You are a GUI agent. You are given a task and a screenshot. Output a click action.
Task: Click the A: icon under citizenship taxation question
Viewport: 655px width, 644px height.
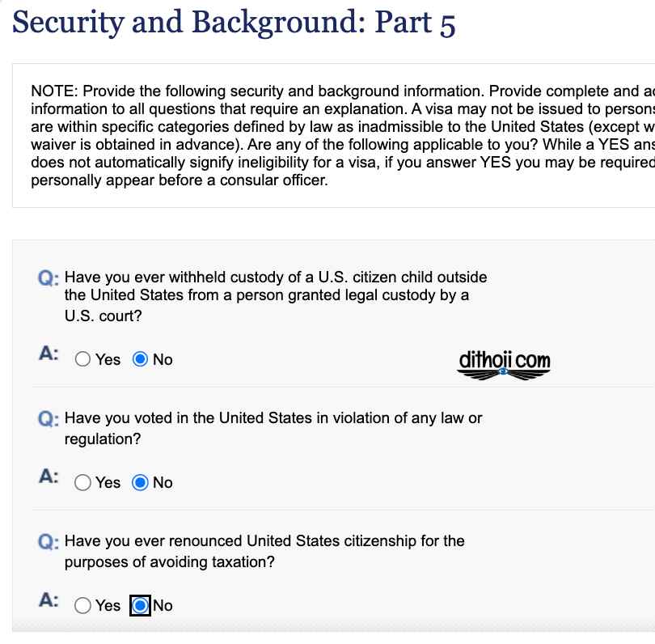pos(49,600)
